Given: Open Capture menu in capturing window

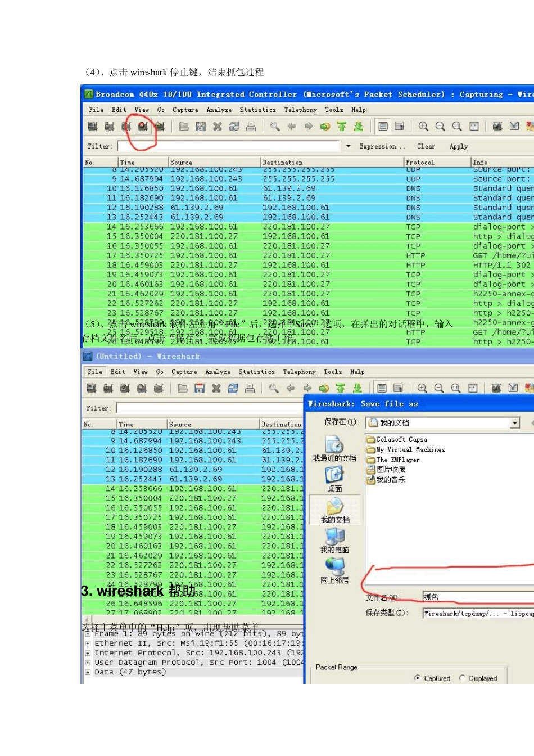Looking at the screenshot, I should point(185,110).
